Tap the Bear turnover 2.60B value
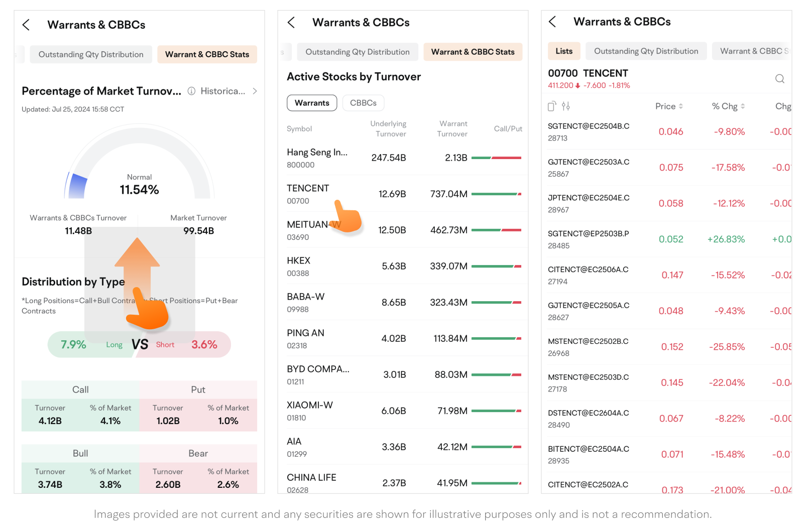The width and height of the screenshot is (806, 532). click(168, 485)
